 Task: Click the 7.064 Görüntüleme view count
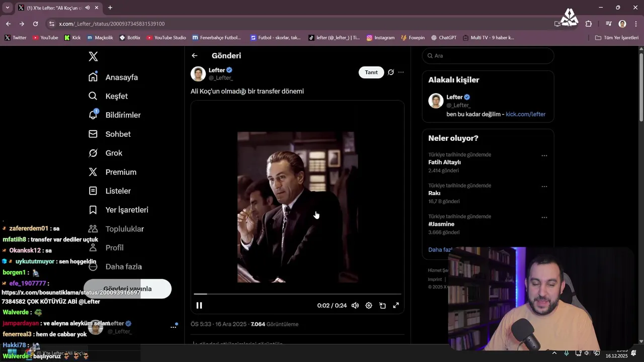click(275, 324)
